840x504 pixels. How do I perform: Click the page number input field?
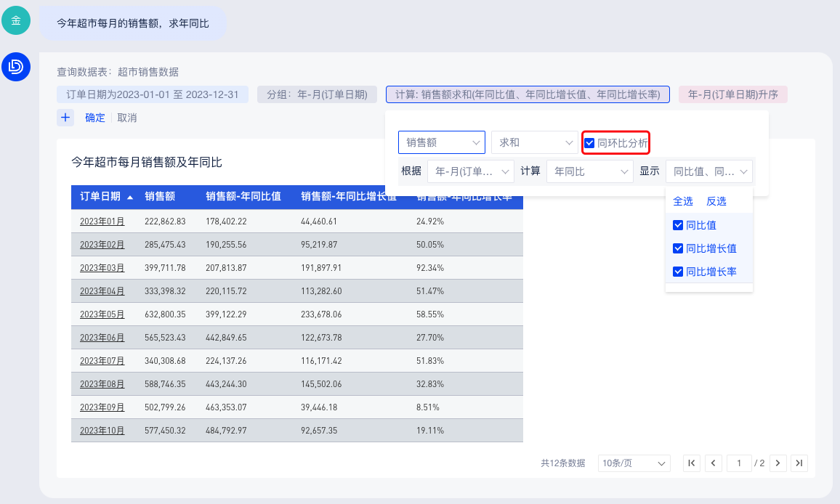pyautogui.click(x=739, y=463)
